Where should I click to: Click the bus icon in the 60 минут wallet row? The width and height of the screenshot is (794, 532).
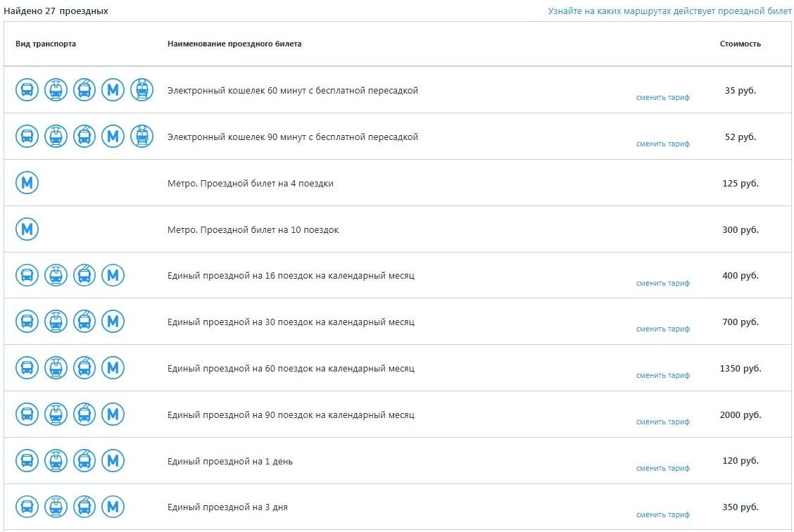point(27,90)
